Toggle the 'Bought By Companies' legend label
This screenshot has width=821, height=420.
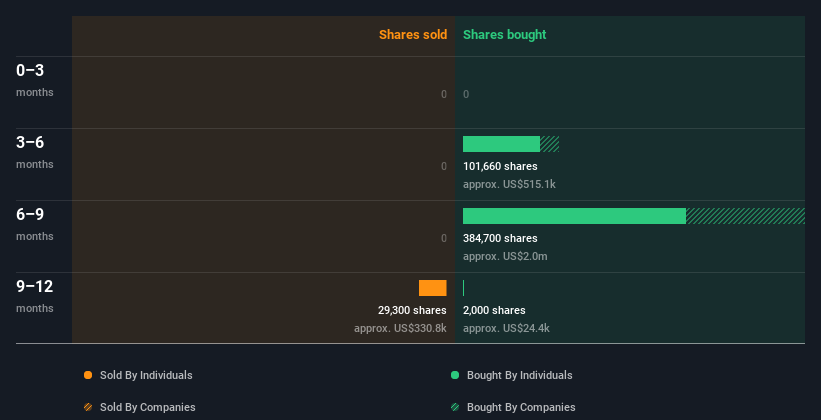tap(521, 407)
